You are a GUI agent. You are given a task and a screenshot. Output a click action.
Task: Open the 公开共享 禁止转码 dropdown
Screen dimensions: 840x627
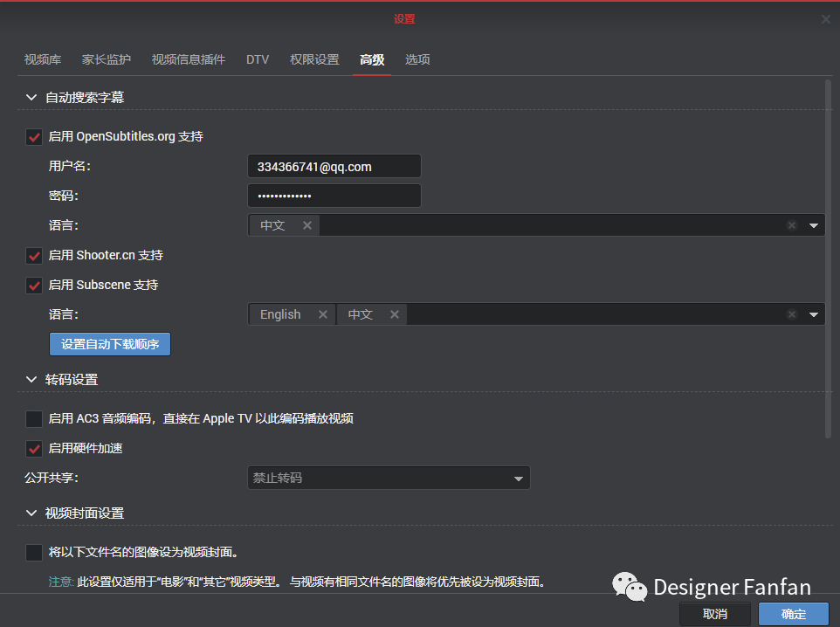pos(389,479)
